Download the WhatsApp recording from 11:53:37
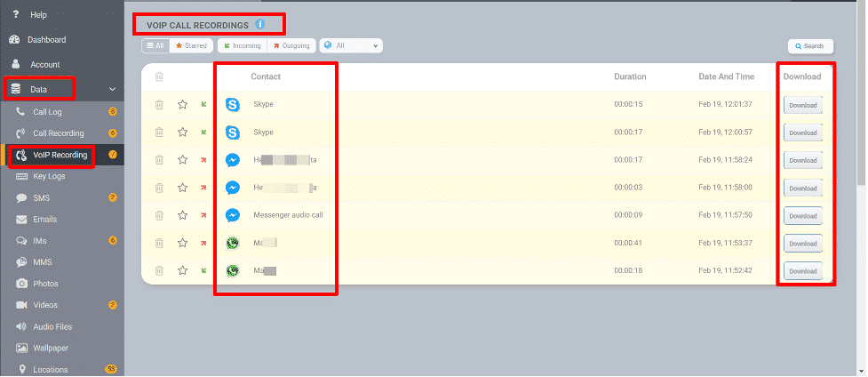 coord(802,244)
